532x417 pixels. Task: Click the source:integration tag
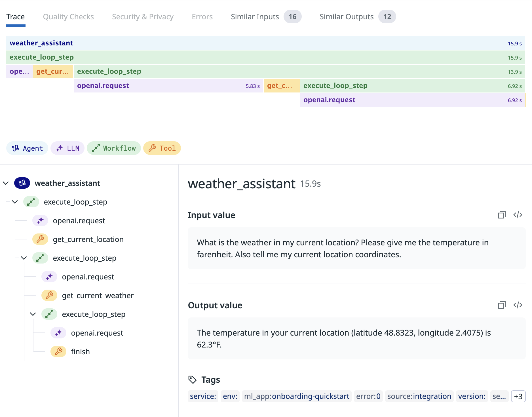pyautogui.click(x=419, y=396)
